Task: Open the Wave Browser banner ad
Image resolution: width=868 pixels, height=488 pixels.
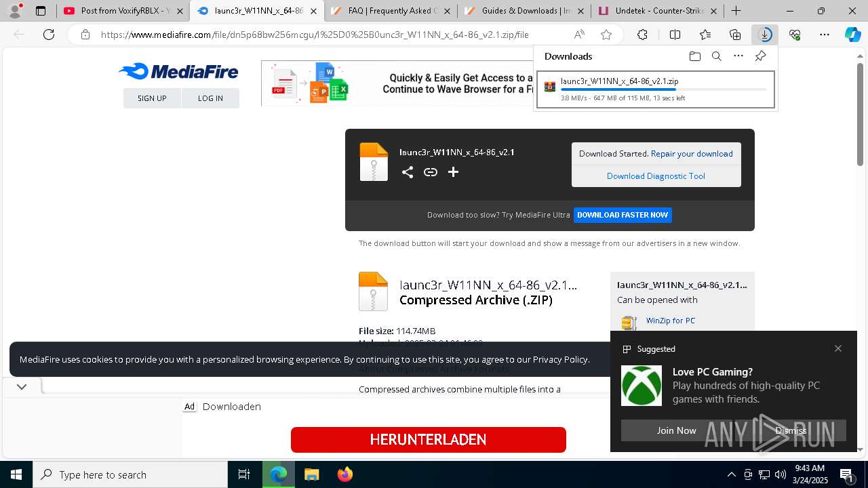Action: 397,83
